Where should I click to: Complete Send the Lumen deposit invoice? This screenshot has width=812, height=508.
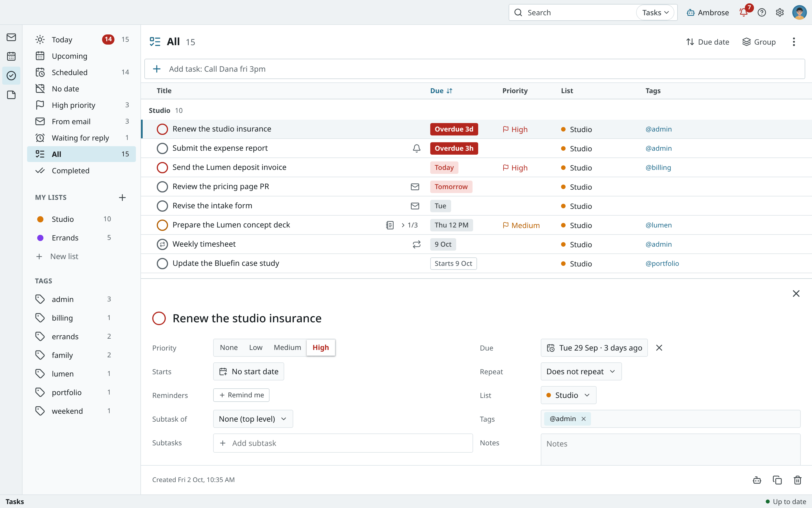(x=162, y=167)
